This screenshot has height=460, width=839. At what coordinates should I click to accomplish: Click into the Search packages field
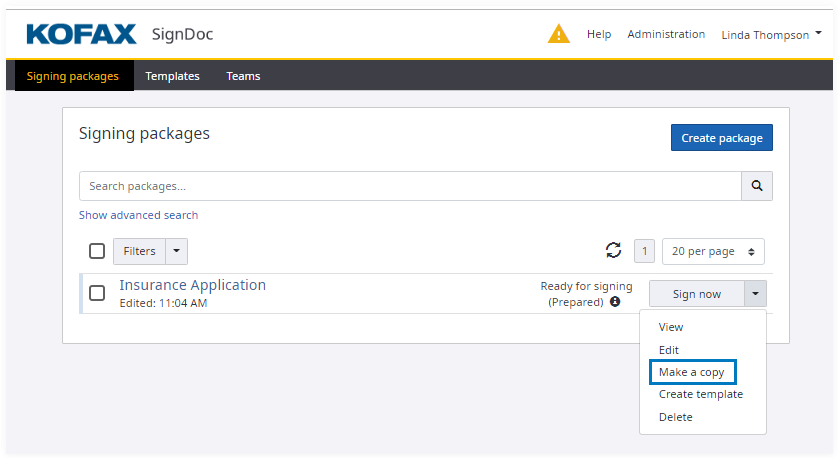tap(409, 186)
